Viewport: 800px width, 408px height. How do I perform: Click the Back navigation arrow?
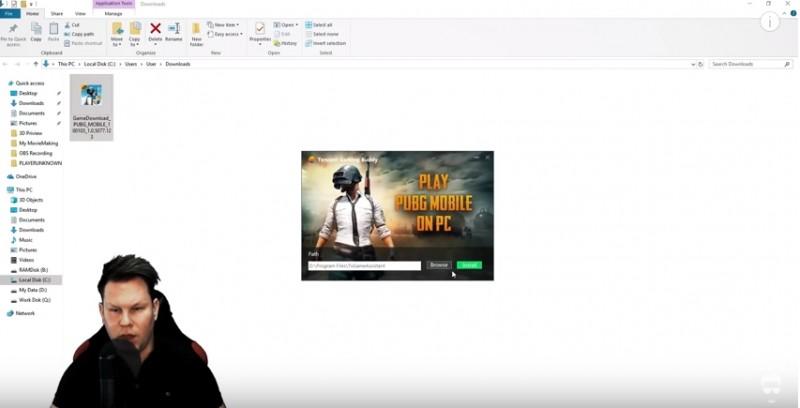click(6, 64)
